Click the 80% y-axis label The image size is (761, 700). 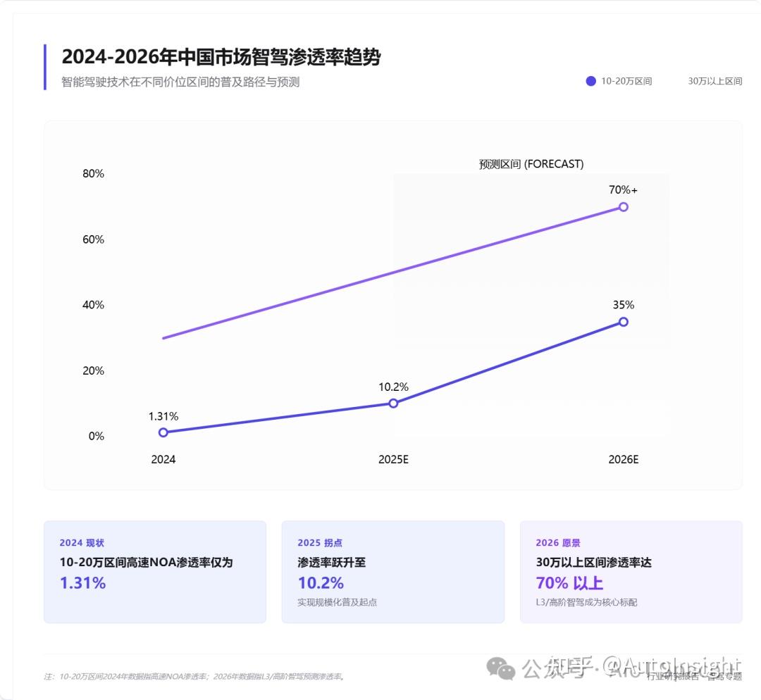click(93, 174)
